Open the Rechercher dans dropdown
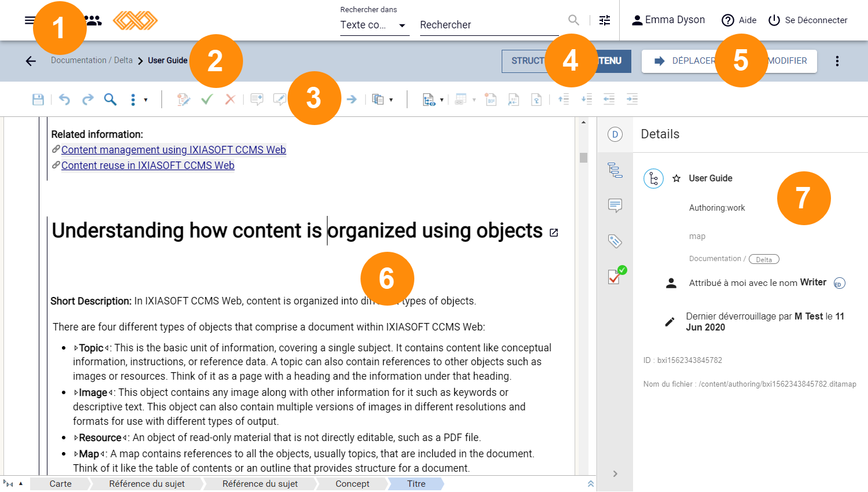The width and height of the screenshot is (868, 492). coord(374,25)
